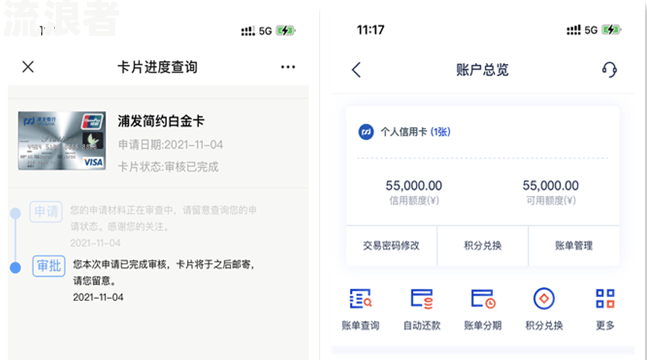The width and height of the screenshot is (647, 360).
Task: Open 积分兑换 in the card panel
Action: coord(483,246)
